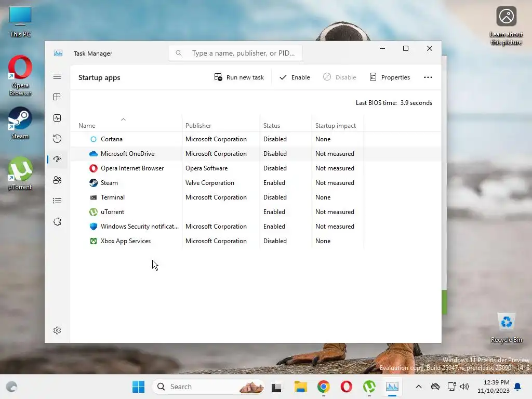Click Valve Corporation publisher cell

(210, 183)
